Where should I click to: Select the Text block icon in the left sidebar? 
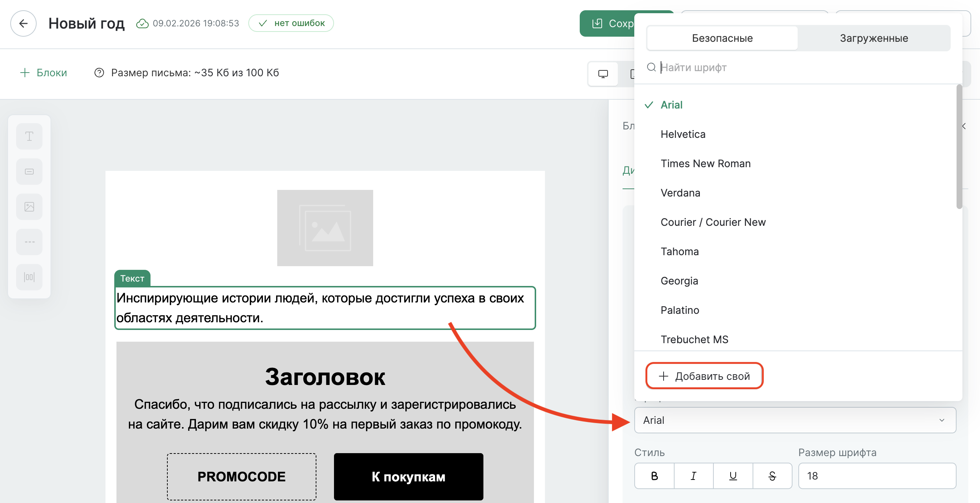click(x=29, y=136)
